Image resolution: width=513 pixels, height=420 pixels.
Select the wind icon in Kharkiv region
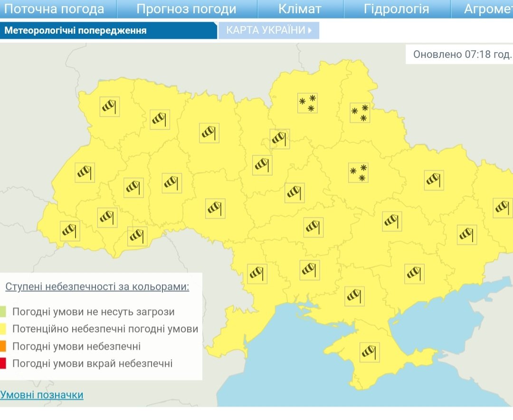(x=434, y=180)
